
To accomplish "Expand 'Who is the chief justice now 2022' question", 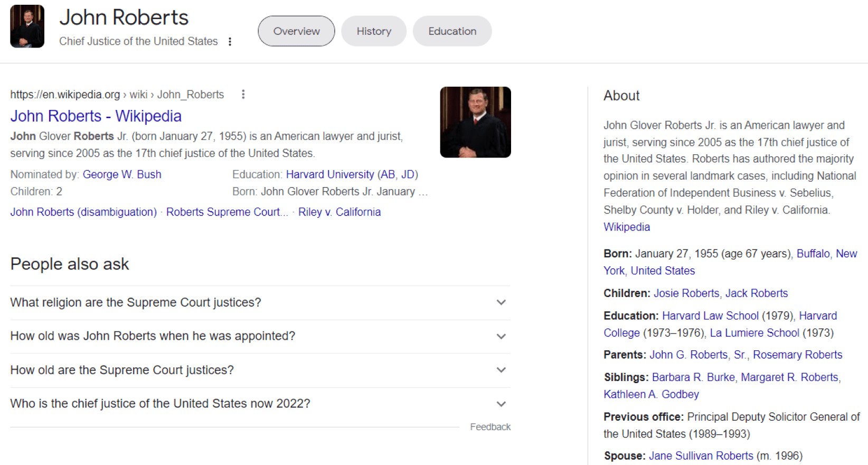I will coord(260,404).
